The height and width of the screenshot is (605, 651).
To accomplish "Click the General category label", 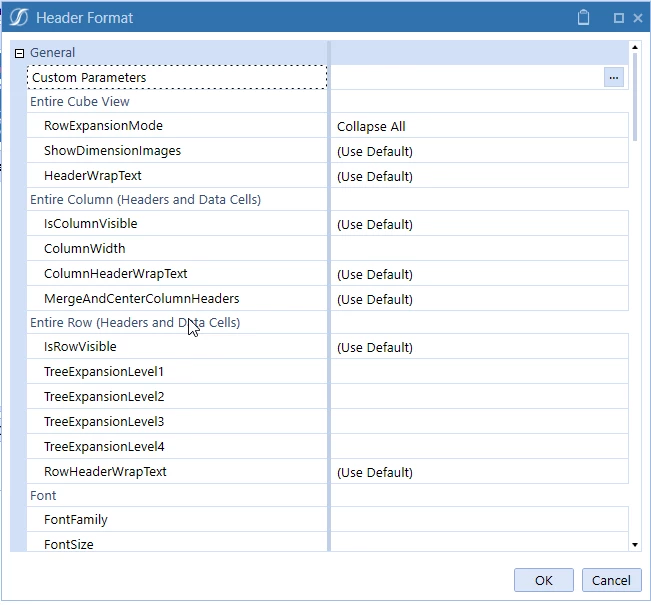I will [52, 53].
